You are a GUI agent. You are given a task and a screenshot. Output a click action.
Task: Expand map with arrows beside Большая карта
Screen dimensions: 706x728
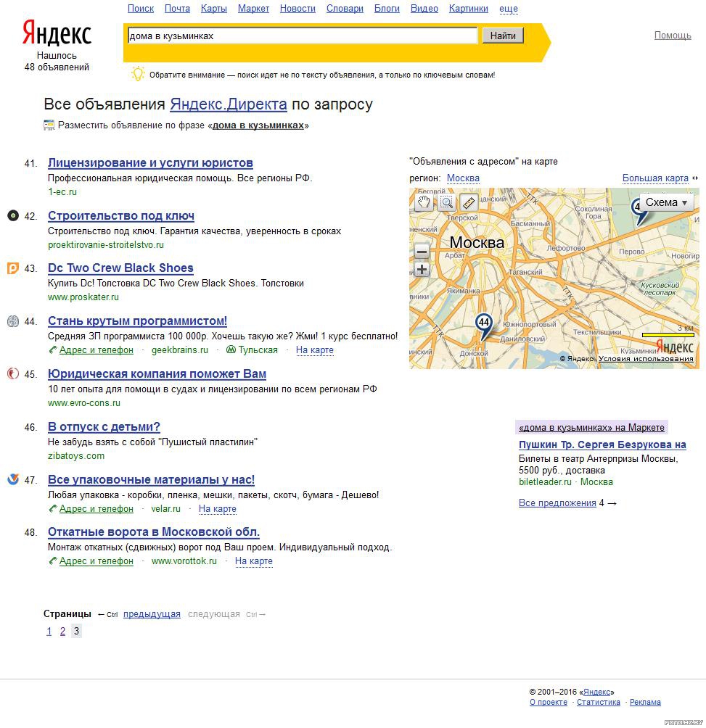click(x=695, y=178)
